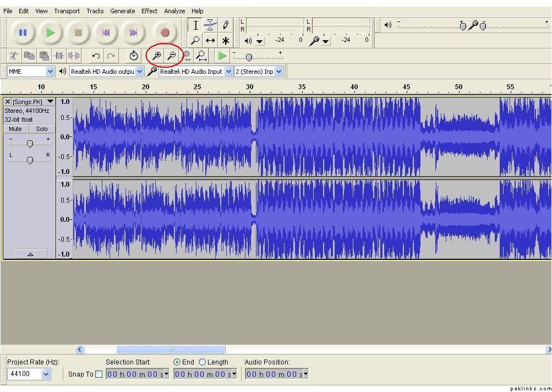Screen dimensions: 552x392
Task: Mute the Songs.PK track
Action: click(15, 129)
